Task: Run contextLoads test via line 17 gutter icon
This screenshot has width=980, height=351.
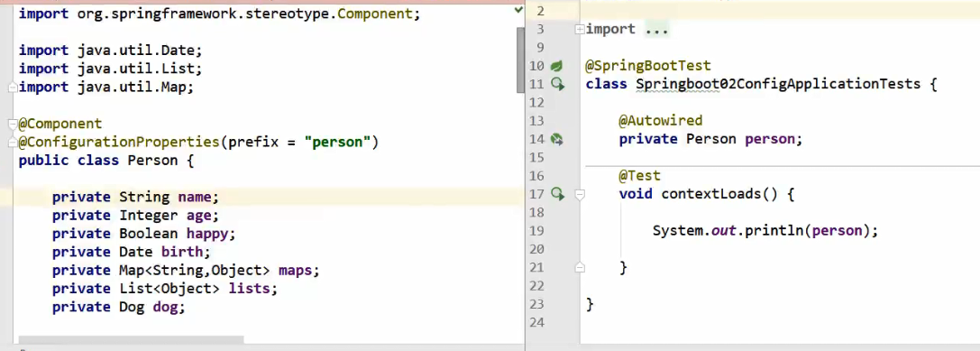Action: (557, 194)
